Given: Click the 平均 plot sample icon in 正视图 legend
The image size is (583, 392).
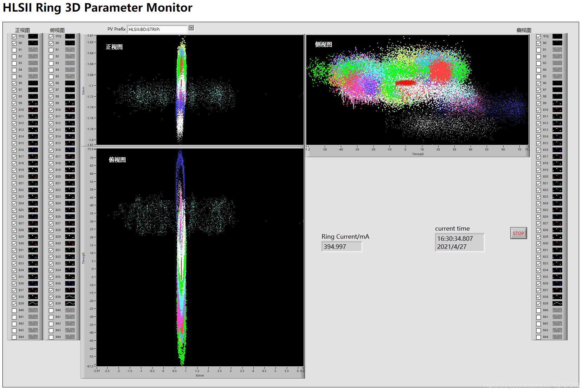Looking at the screenshot, I should 33,36.
